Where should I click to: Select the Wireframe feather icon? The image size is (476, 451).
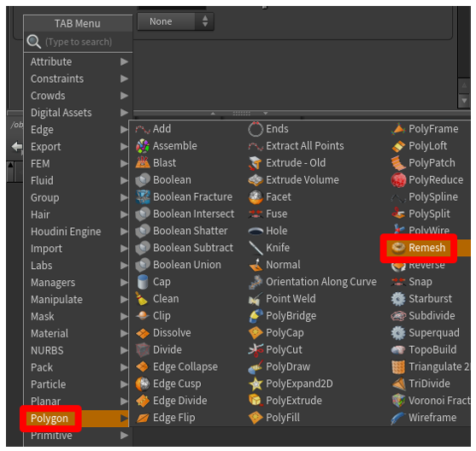398,418
